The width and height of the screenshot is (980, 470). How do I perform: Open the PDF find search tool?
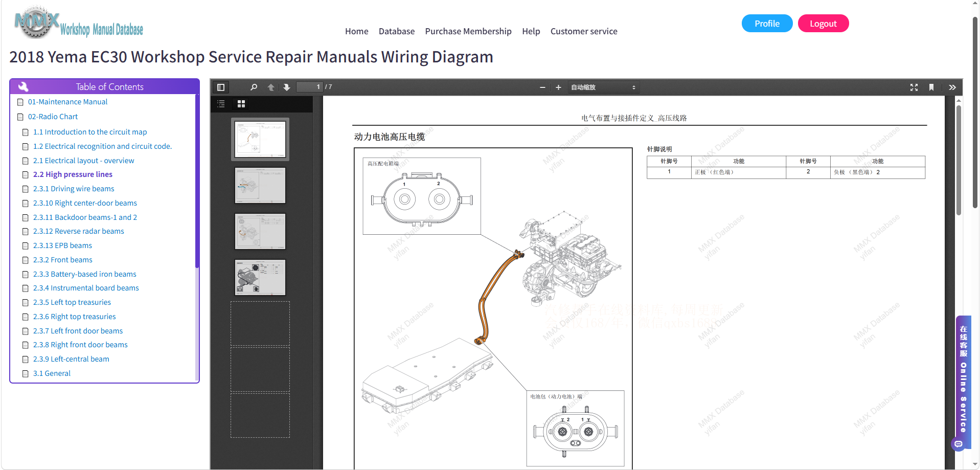[x=254, y=87]
